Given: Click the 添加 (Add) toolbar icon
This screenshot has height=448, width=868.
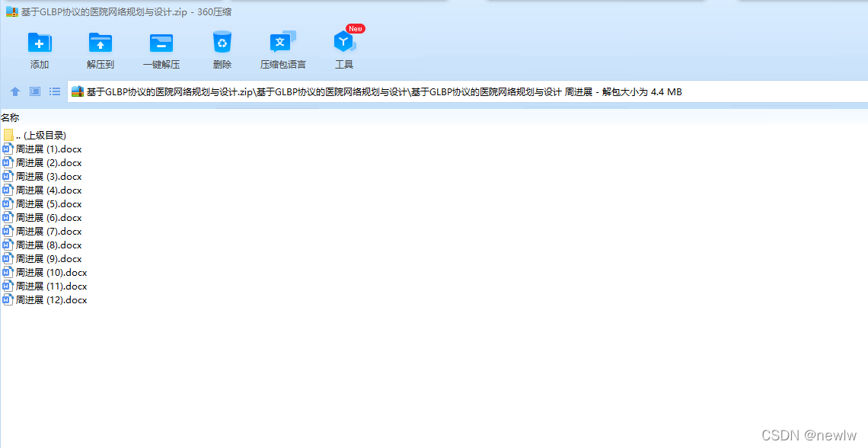Looking at the screenshot, I should 39,43.
